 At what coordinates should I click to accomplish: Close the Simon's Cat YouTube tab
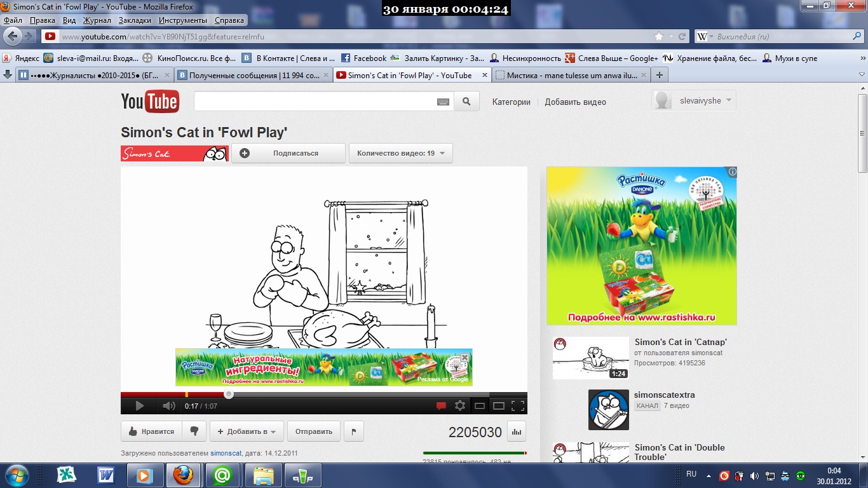point(484,75)
